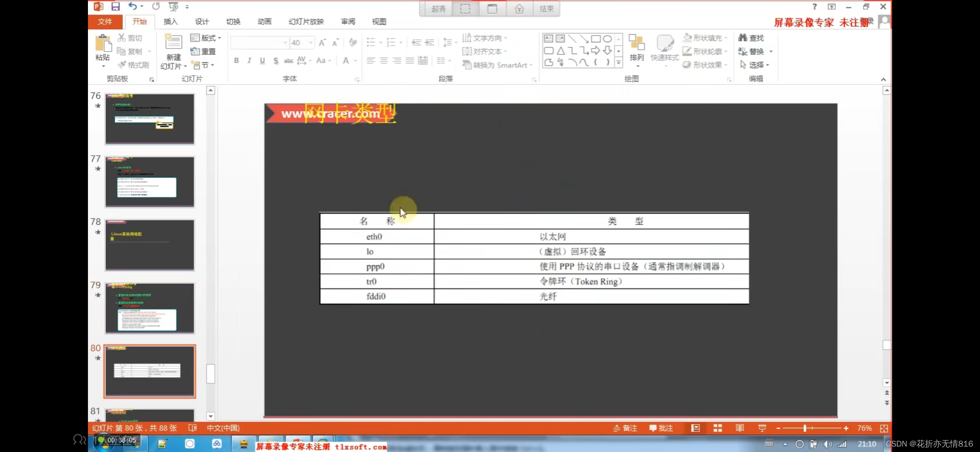Switch to Slide Sorter view icon
This screenshot has height=452, width=980.
(x=717, y=428)
